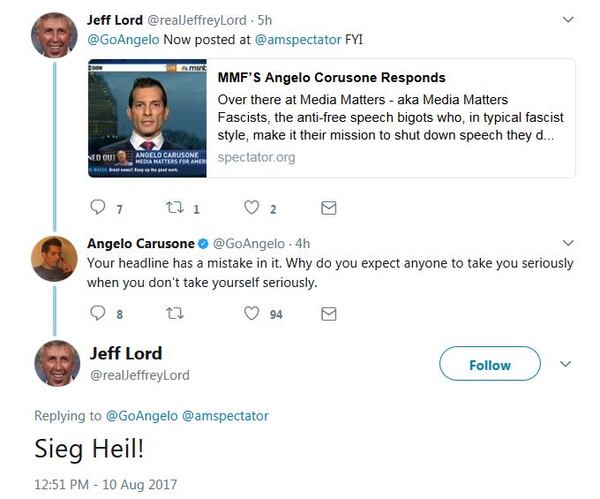Open dropdown menu on Jeff Lord's top tweet
This screenshot has width=600, height=499.
tap(568, 19)
